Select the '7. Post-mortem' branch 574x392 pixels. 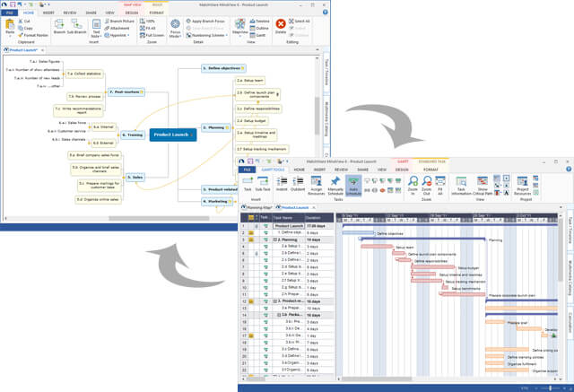[126, 92]
